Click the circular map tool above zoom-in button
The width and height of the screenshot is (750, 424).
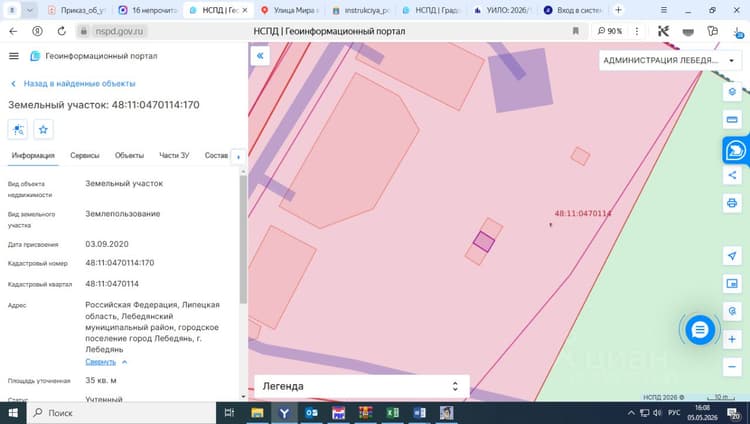(732, 311)
